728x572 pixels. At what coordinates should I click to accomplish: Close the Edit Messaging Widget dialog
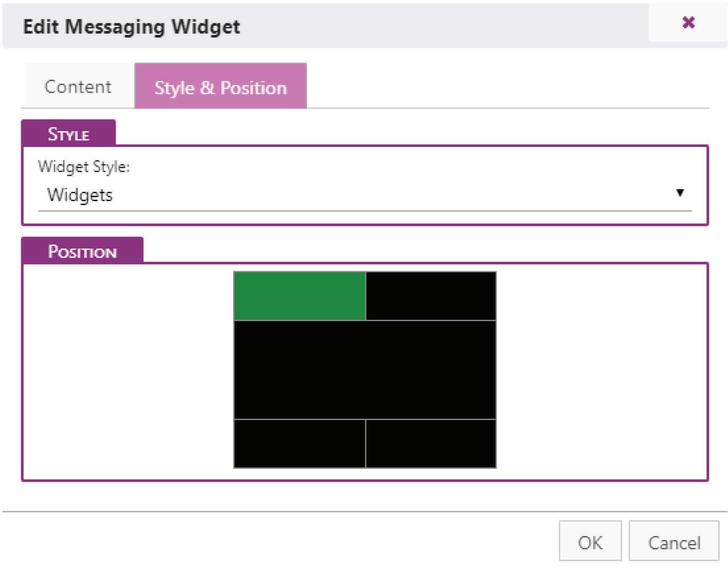pyautogui.click(x=688, y=23)
